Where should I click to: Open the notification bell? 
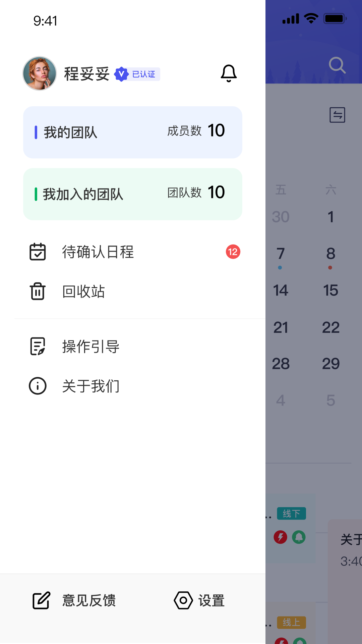click(229, 73)
